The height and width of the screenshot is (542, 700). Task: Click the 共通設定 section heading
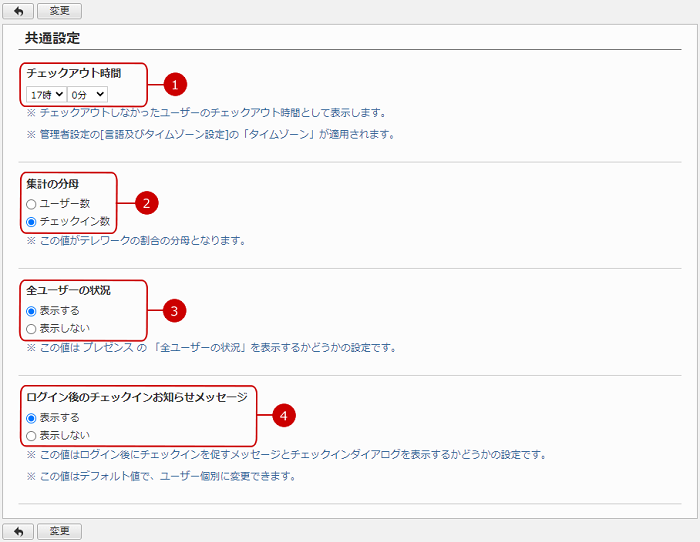pyautogui.click(x=53, y=38)
